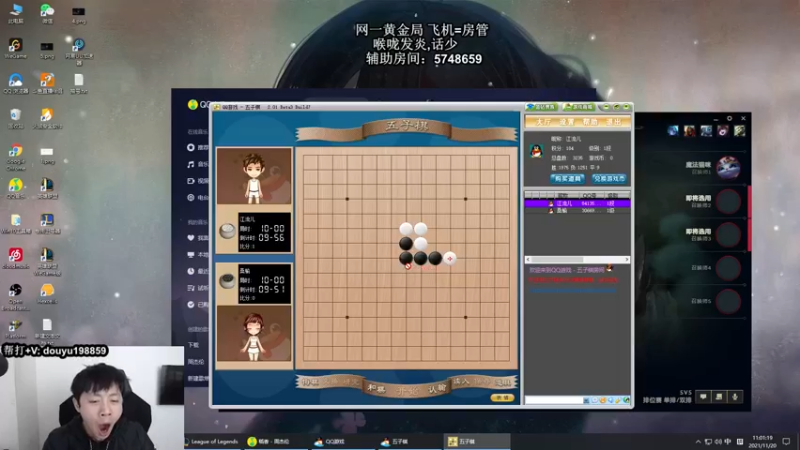Open the QQ penguin avatar in the gomoku profile panel

(536, 151)
